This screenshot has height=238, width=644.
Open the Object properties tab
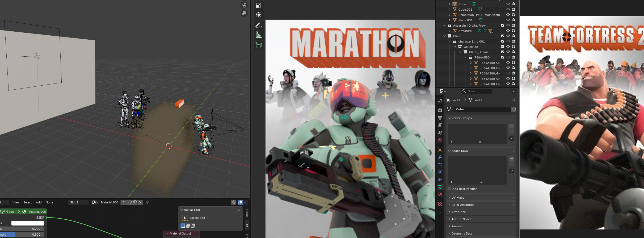pyautogui.click(x=440, y=150)
